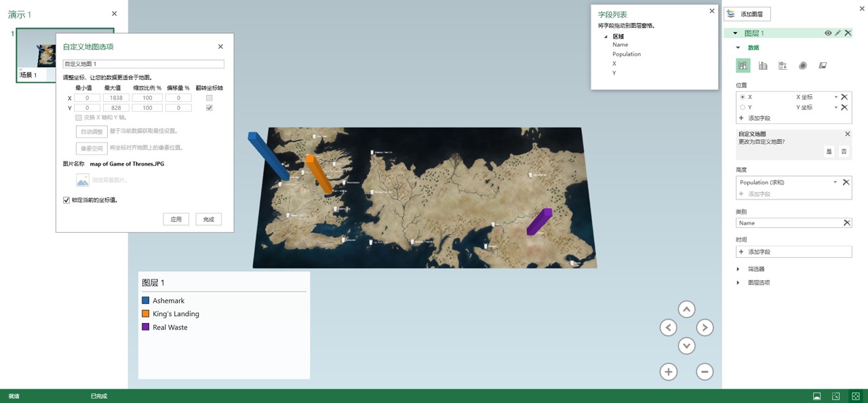Switch visualization to region chart

[823, 66]
